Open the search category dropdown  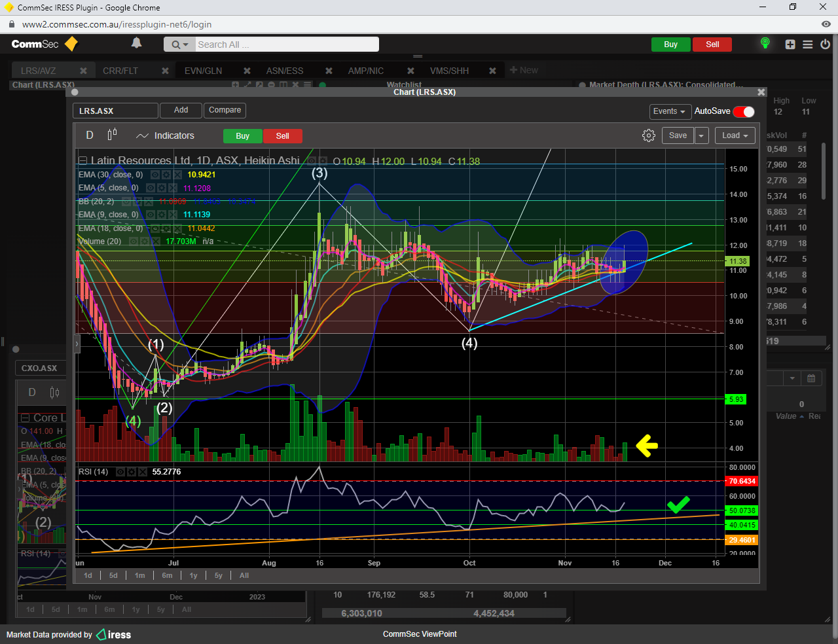pyautogui.click(x=179, y=45)
